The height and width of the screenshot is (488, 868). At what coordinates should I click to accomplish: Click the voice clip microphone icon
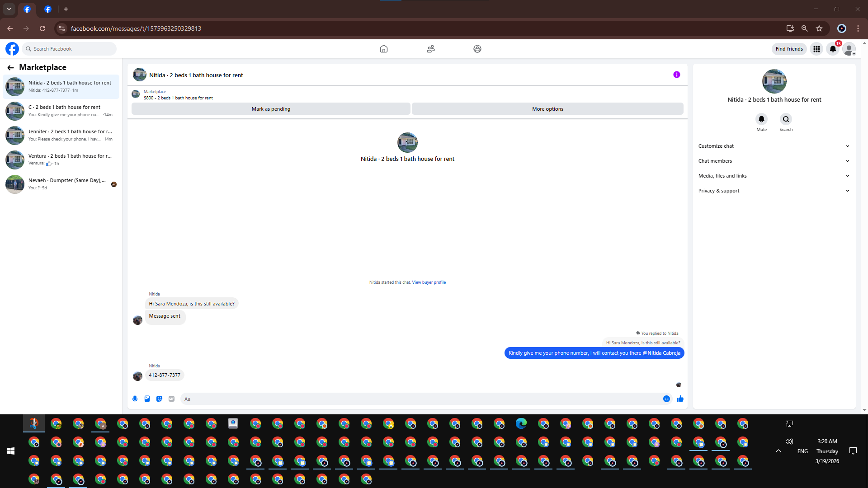point(135,399)
